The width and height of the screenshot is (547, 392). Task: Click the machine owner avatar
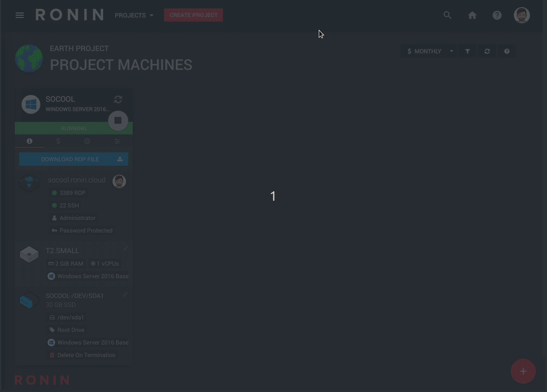click(x=119, y=181)
